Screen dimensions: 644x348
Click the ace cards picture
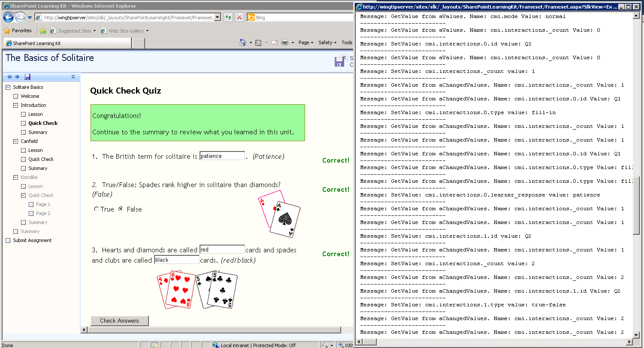[279, 214]
